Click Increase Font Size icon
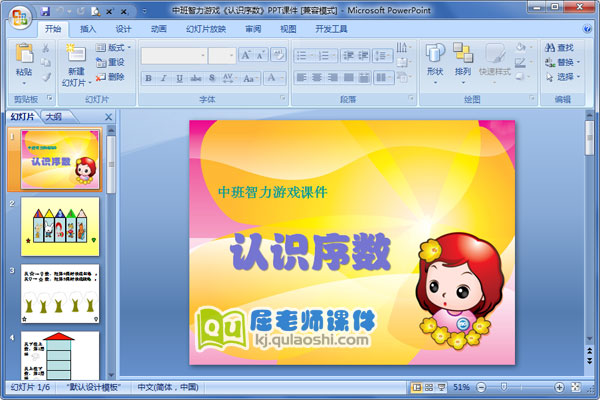 [245, 56]
